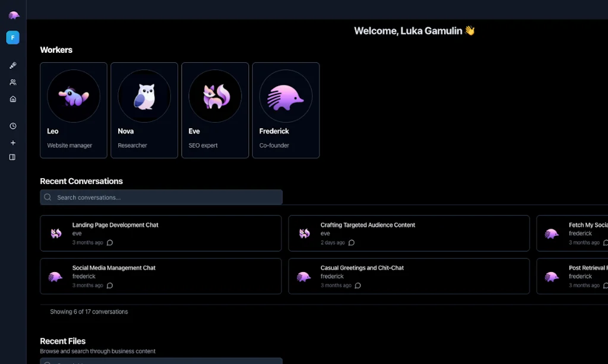This screenshot has width=608, height=364.
Task: Open the Crafting Targeted Audience Content conversation
Action: pyautogui.click(x=408, y=233)
